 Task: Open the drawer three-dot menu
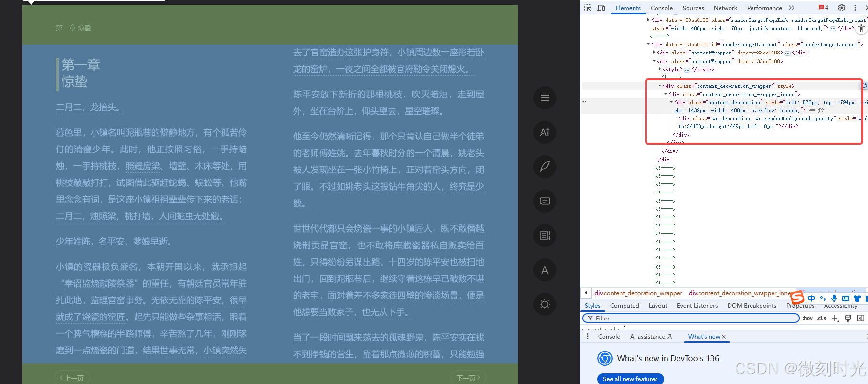(588, 337)
